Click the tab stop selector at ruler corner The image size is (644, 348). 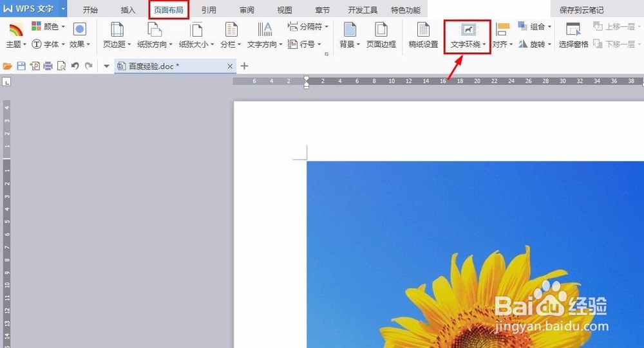(6, 82)
